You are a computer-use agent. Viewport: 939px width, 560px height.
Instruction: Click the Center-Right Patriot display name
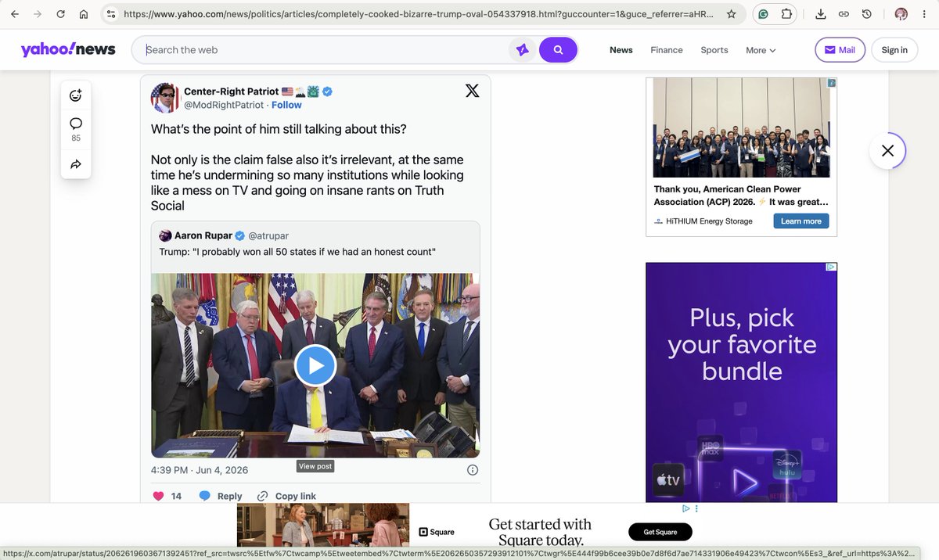click(231, 92)
